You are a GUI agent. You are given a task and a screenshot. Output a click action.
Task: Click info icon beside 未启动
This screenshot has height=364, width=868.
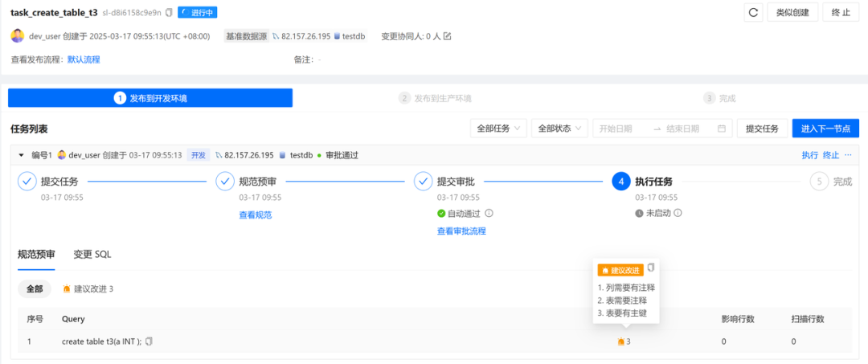[x=678, y=214]
